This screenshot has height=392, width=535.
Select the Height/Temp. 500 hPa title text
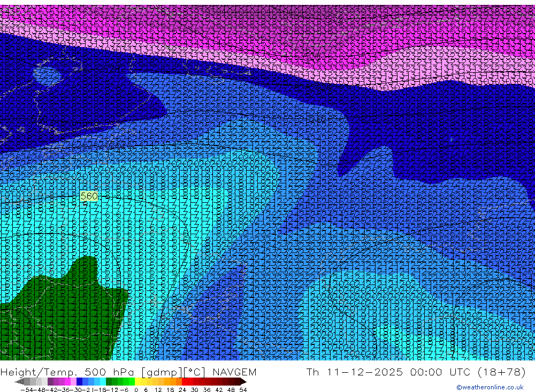[68, 372]
